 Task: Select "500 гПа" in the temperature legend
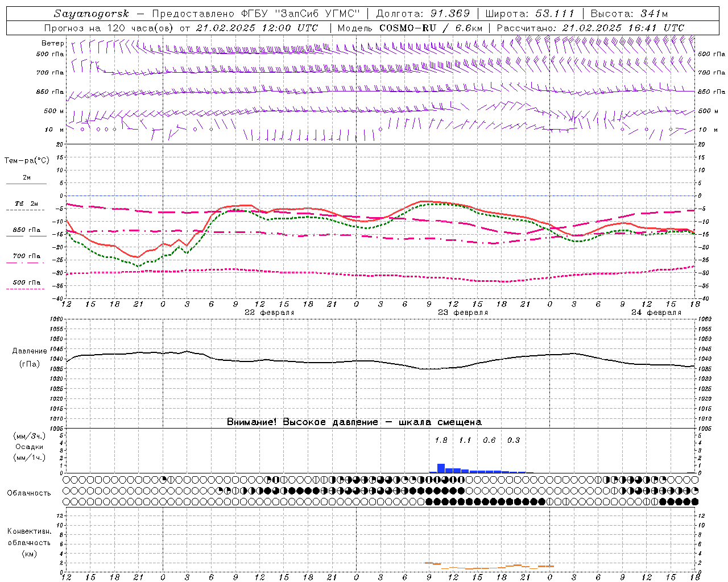click(27, 282)
